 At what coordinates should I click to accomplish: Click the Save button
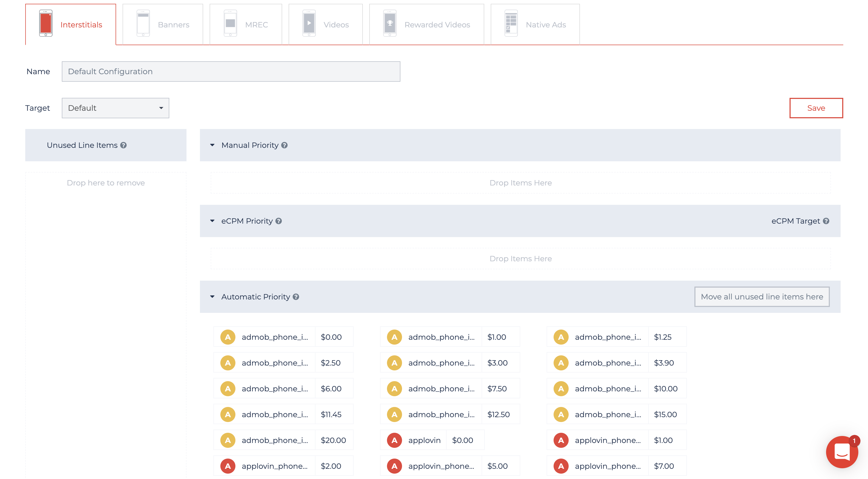(x=816, y=108)
